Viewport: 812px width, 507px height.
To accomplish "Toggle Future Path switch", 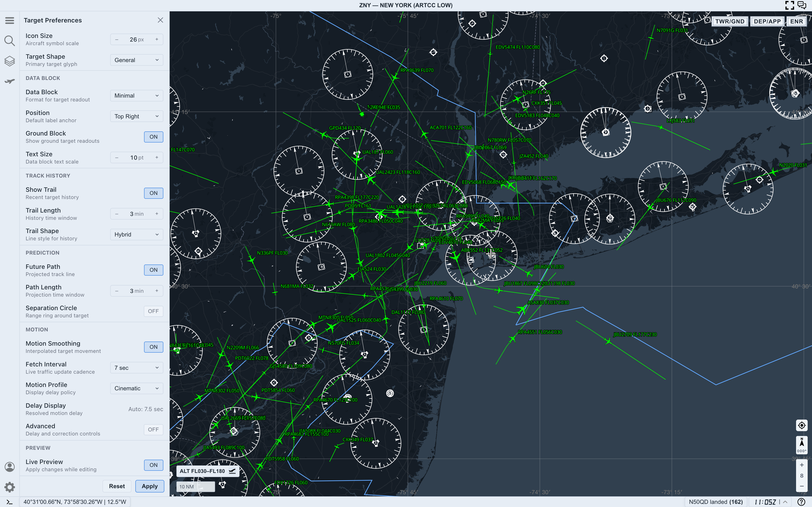I will pos(154,270).
